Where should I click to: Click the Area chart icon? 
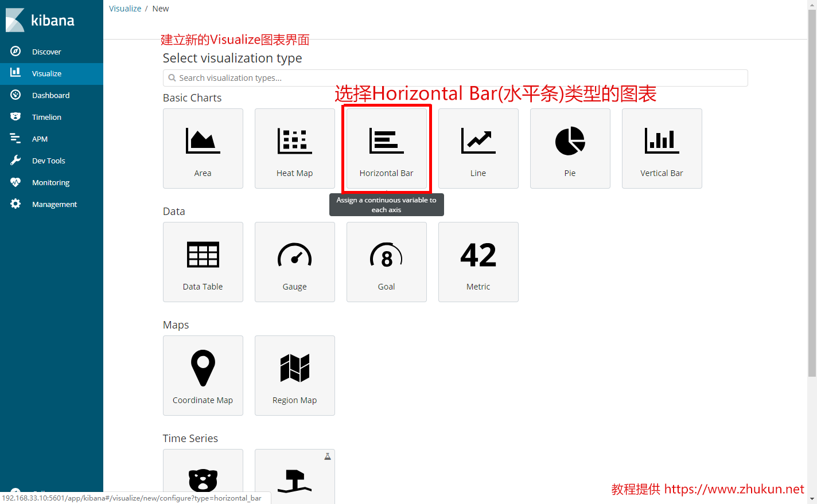(203, 141)
